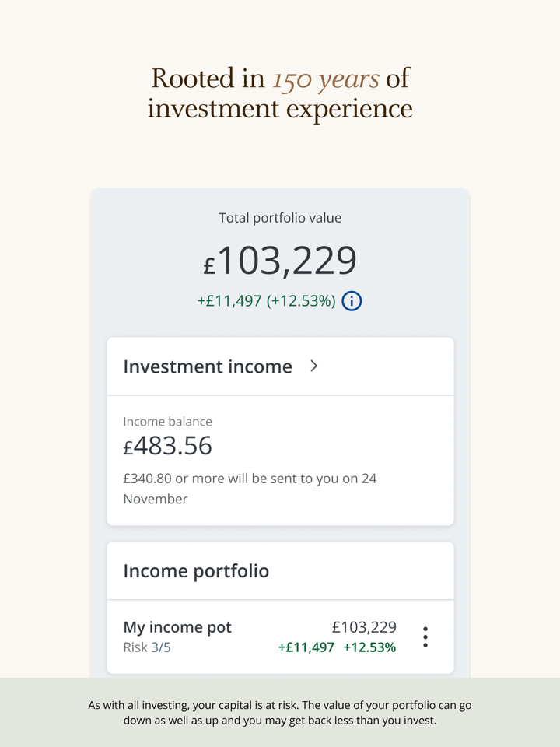Tap the Income balance label
Screen dimensions: 560x747
(x=167, y=422)
